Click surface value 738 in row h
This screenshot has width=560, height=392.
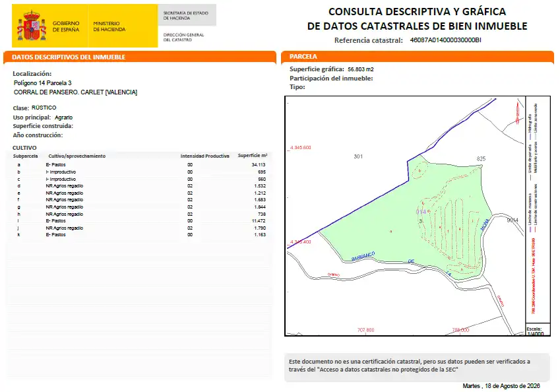pyautogui.click(x=262, y=214)
